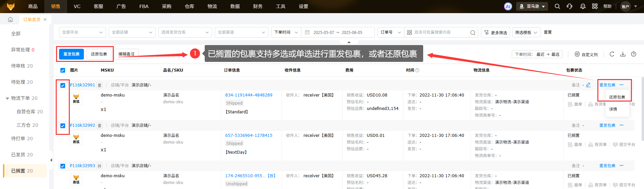644x189 pixels.
Task: Click the home icon tab
Action: [10, 20]
